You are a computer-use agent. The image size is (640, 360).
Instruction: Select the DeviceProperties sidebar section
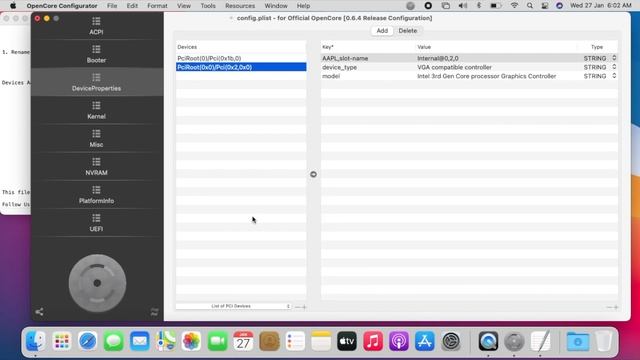[x=96, y=82]
